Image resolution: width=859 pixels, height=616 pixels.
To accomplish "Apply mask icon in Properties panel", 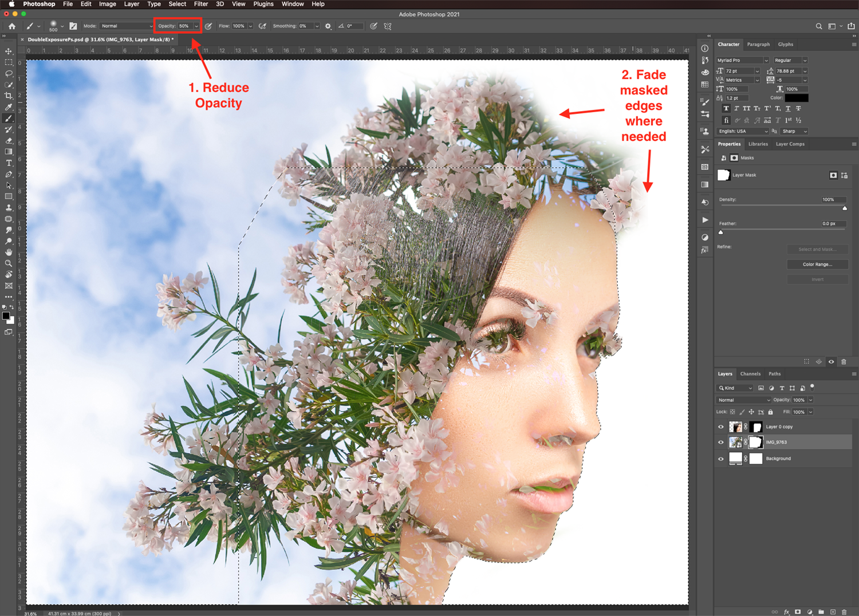I will coord(819,362).
